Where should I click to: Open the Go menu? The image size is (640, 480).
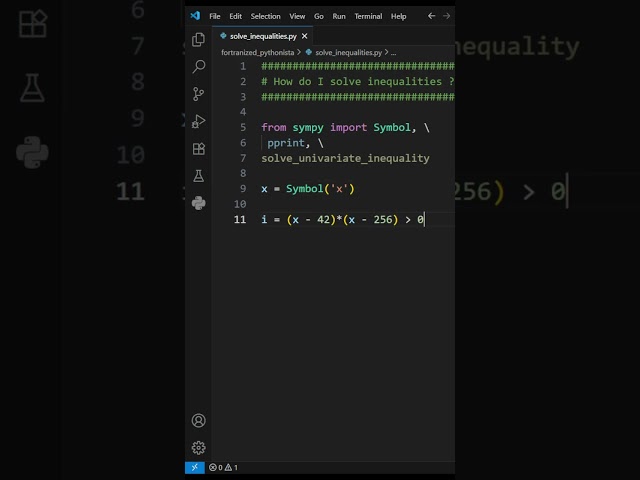(319, 16)
